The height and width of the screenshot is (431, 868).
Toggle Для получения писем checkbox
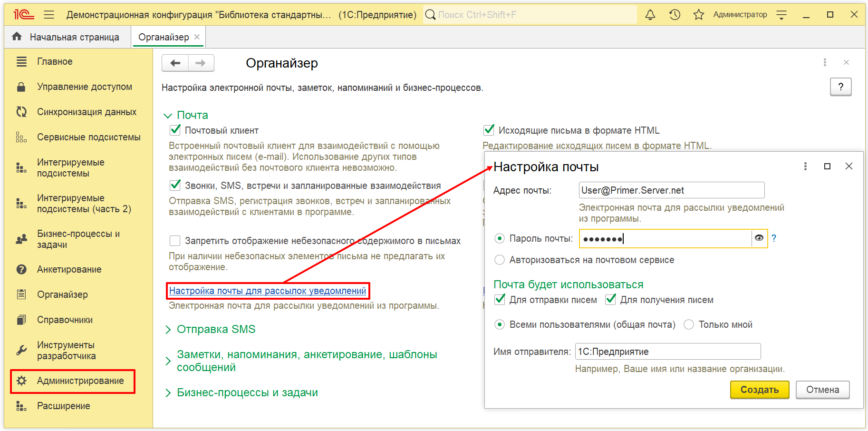(610, 300)
